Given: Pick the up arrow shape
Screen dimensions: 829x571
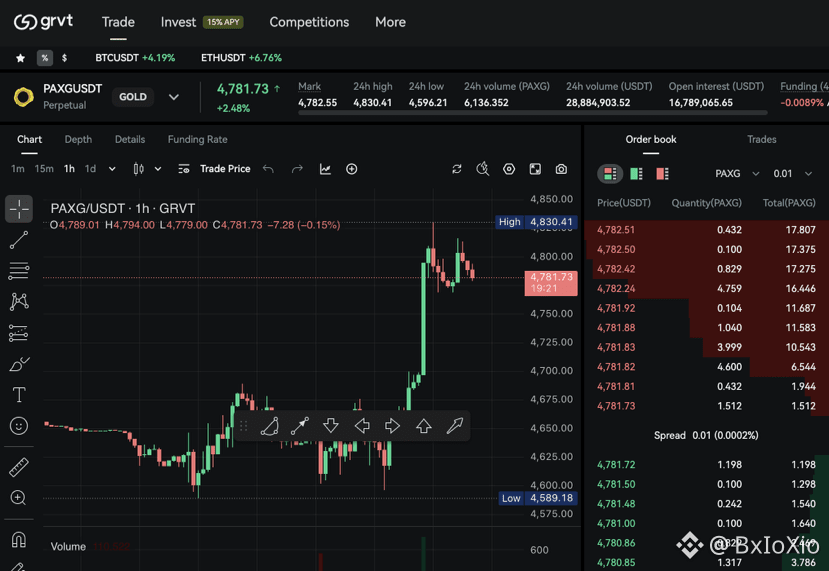Looking at the screenshot, I should (x=424, y=426).
